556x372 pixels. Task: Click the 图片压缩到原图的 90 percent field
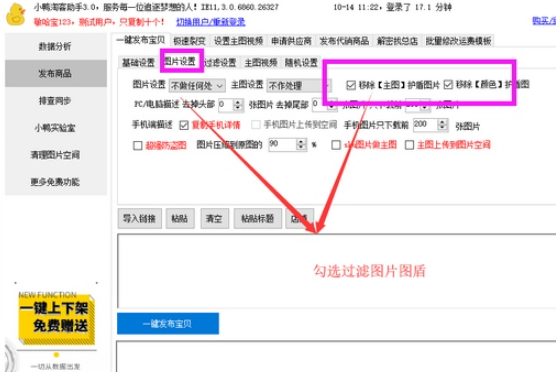pyautogui.click(x=283, y=144)
